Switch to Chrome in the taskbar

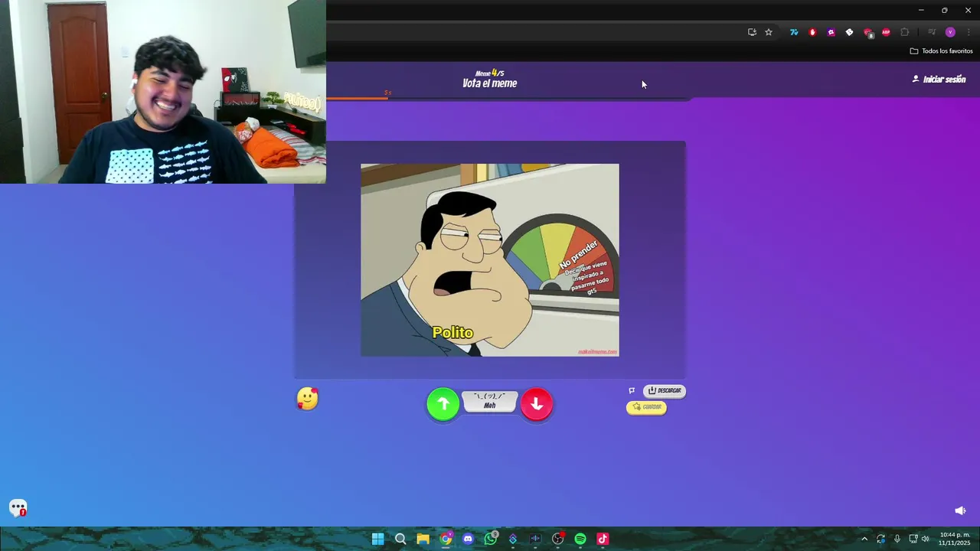446,539
